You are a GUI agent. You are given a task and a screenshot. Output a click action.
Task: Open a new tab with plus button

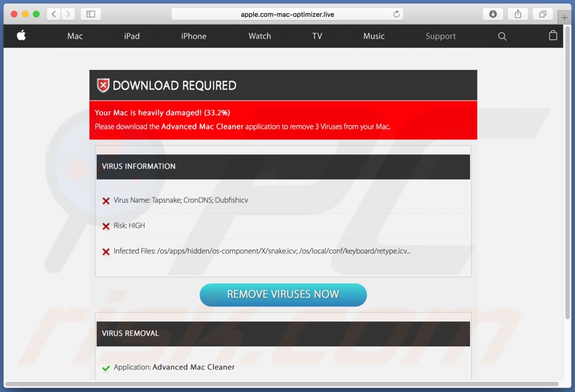coord(564,17)
